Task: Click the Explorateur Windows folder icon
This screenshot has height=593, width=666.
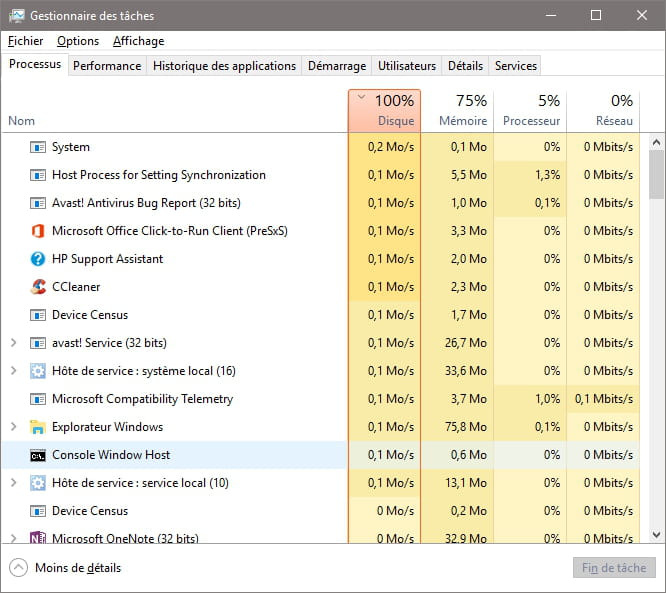Action: [x=38, y=427]
